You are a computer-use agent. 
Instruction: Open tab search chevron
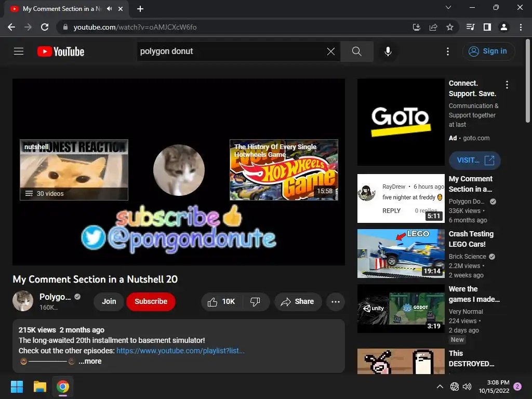(448, 7)
